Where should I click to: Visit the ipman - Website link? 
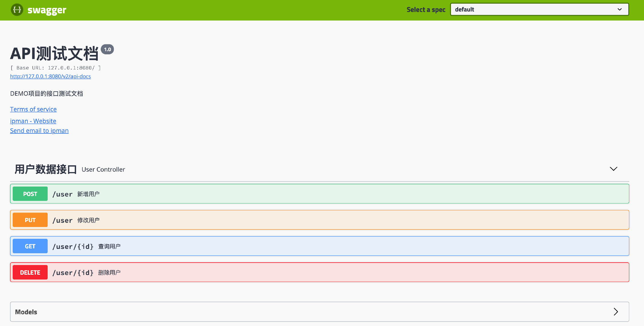point(33,121)
